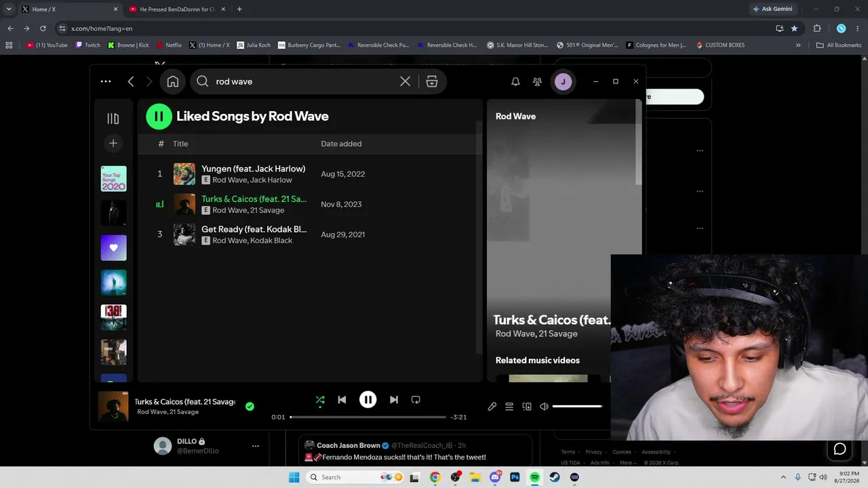
Task: Toggle the bookmark star for this page
Action: (x=794, y=28)
